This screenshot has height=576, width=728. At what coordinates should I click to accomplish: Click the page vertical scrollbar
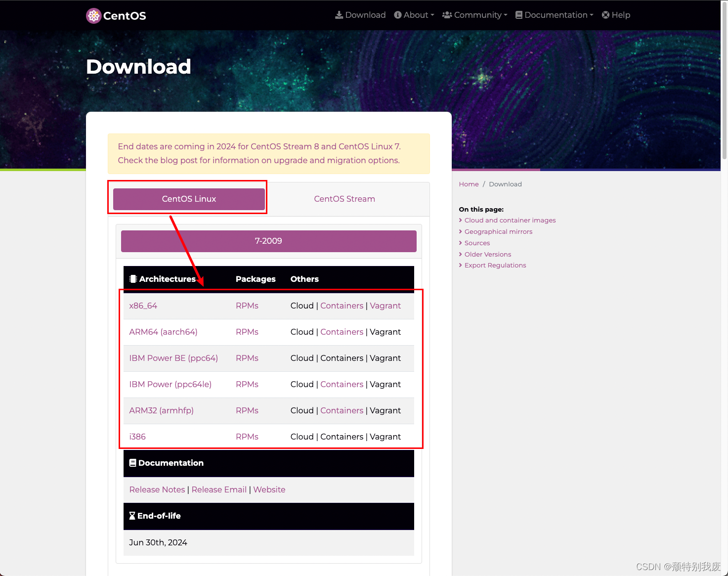point(724,82)
